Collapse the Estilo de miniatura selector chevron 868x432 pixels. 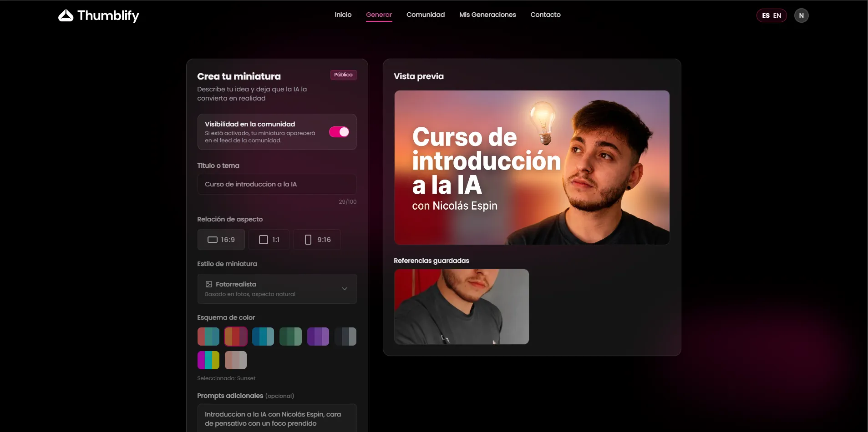pyautogui.click(x=345, y=288)
